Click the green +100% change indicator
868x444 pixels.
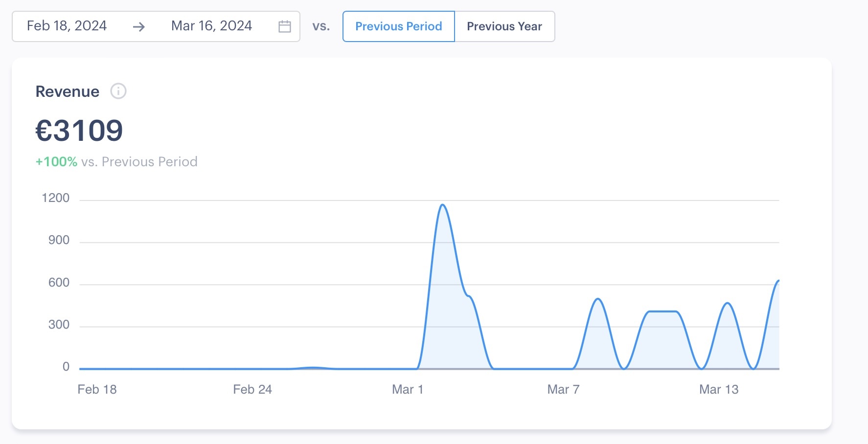(x=56, y=162)
